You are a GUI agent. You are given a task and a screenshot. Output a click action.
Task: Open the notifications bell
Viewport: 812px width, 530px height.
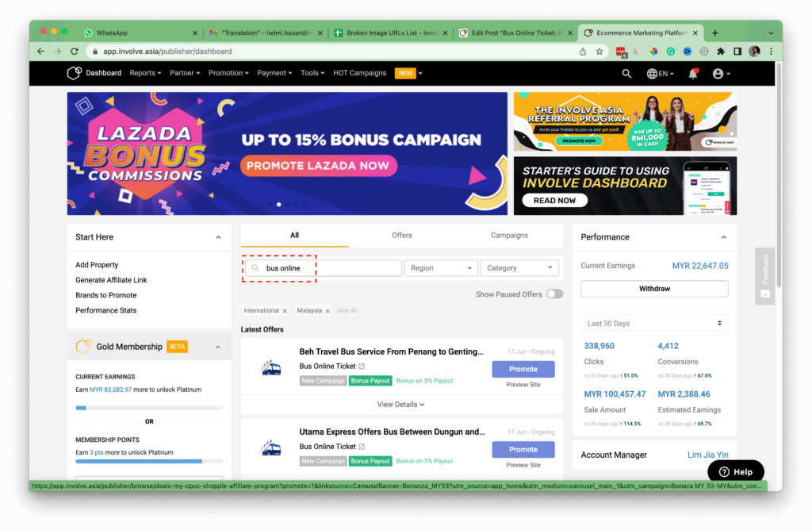(693, 74)
